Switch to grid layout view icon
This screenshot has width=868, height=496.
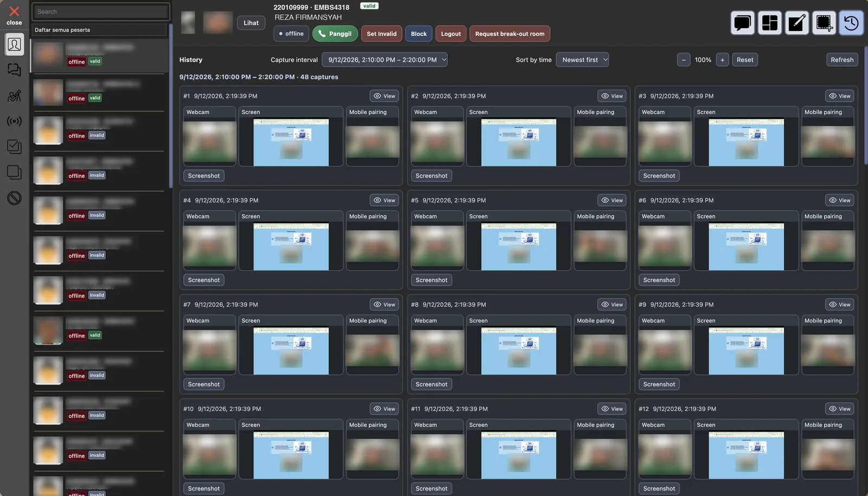click(x=770, y=23)
